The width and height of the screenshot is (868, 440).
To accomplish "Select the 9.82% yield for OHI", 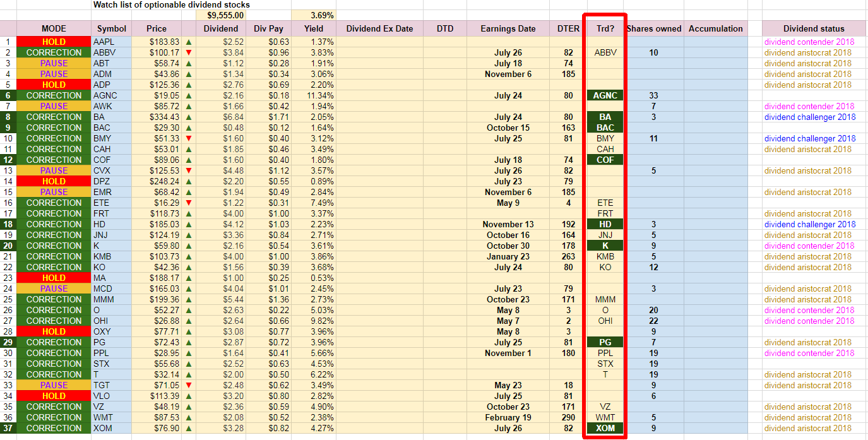I will click(313, 321).
